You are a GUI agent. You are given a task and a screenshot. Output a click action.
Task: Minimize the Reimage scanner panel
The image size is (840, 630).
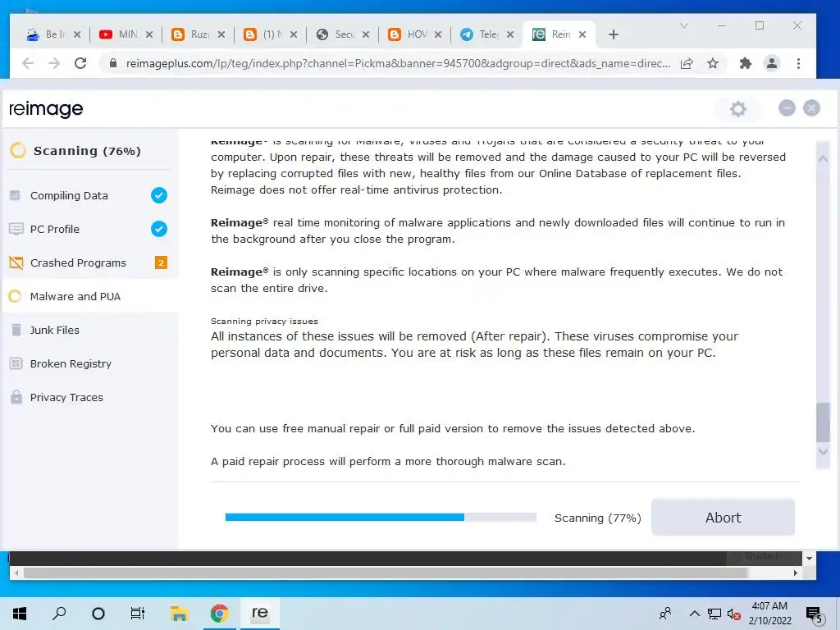coord(787,108)
